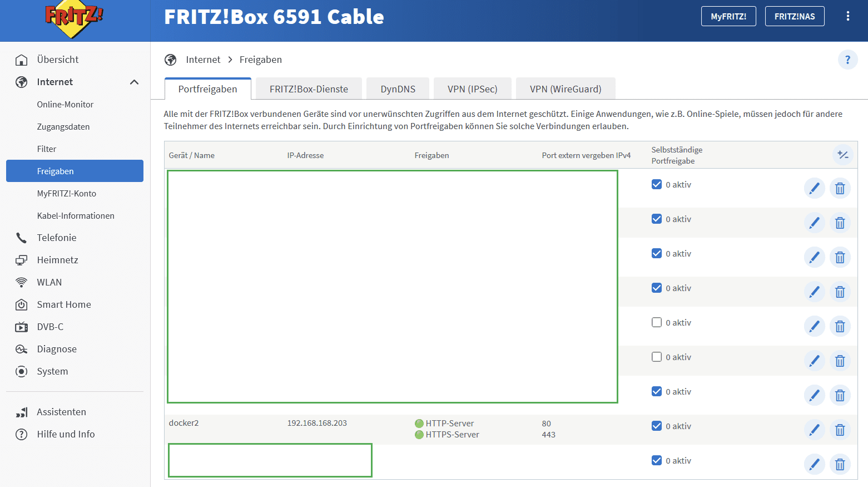The height and width of the screenshot is (487, 868).
Task: Enable the second unchecked '0 aktiv' checkbox
Action: (x=657, y=357)
